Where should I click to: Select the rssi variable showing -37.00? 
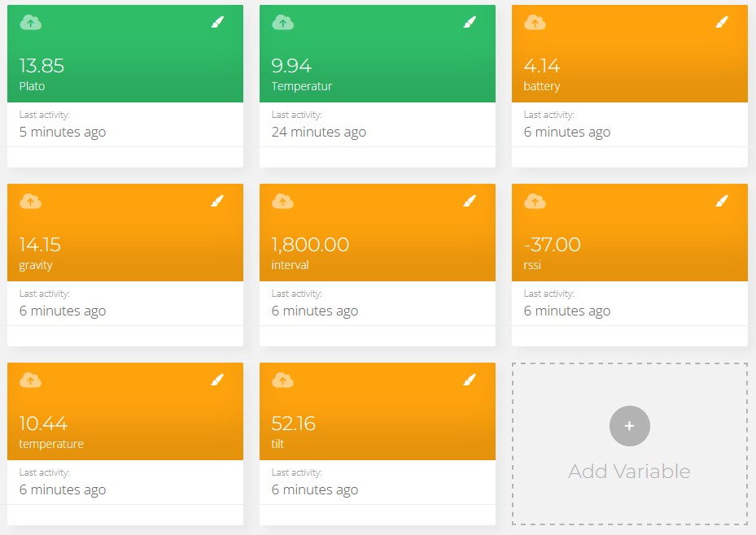coord(552,245)
